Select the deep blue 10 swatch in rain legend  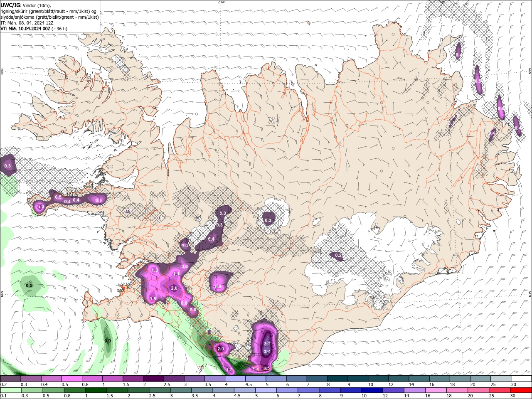pyautogui.click(x=371, y=390)
